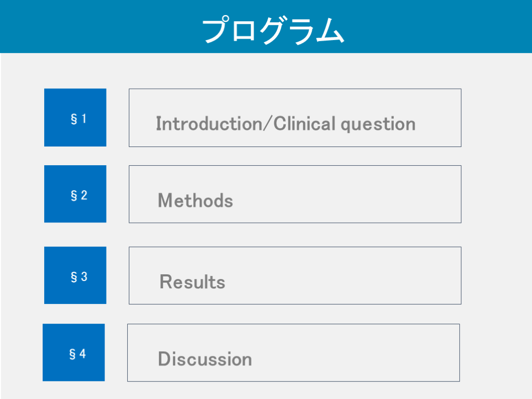Click blue header banner left of title
532x399 pixels.
[x=94, y=26]
